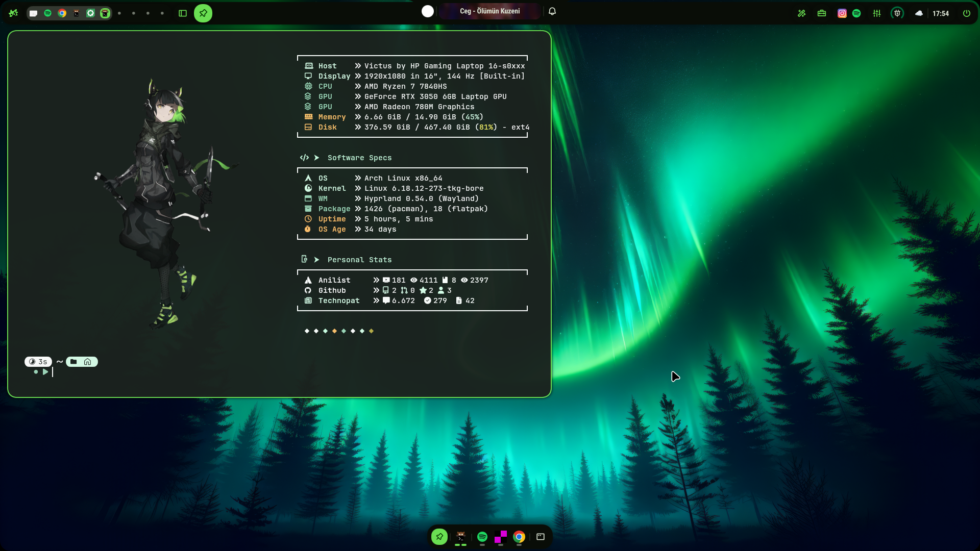Screen dimensions: 980x551
Task: Open the magic wand tool in top bar
Action: pyautogui.click(x=802, y=13)
